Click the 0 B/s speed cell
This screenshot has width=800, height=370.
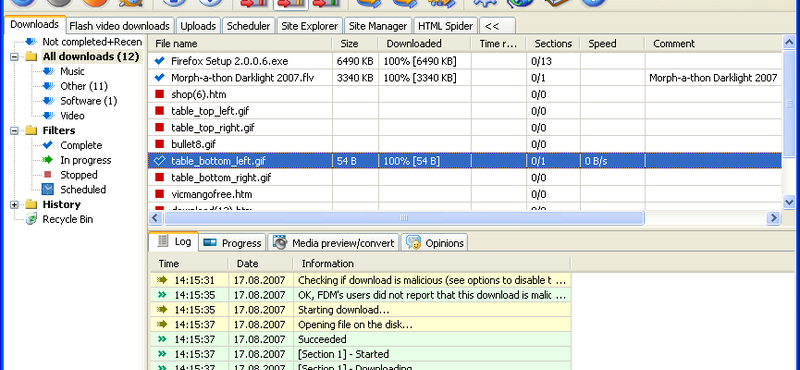(x=612, y=161)
